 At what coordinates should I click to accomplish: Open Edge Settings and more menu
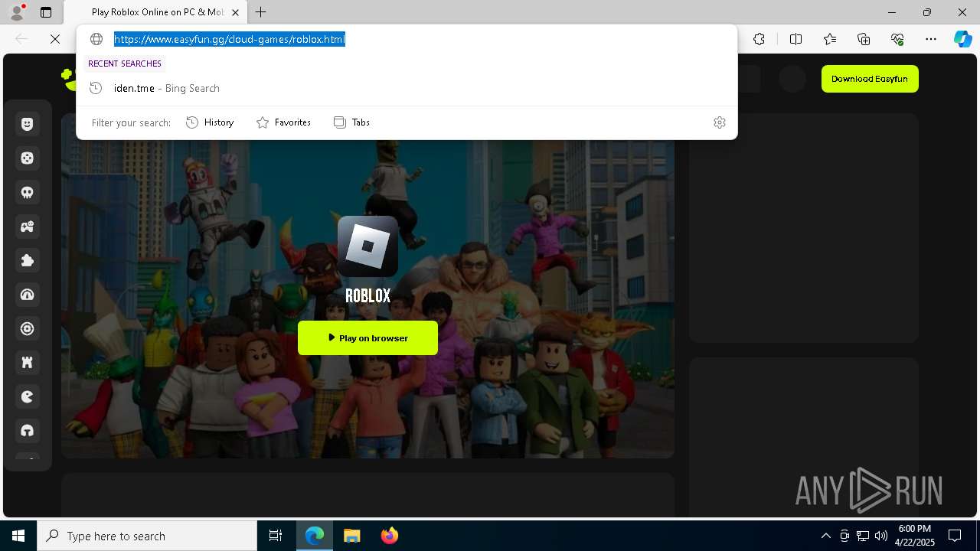click(931, 39)
